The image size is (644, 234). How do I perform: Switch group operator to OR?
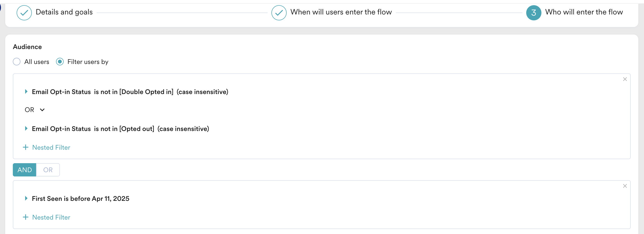tap(48, 170)
